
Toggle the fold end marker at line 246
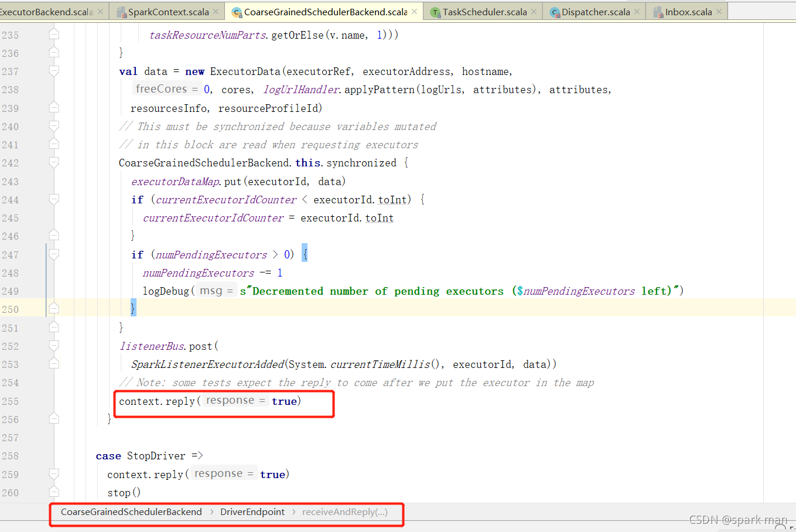coord(54,236)
